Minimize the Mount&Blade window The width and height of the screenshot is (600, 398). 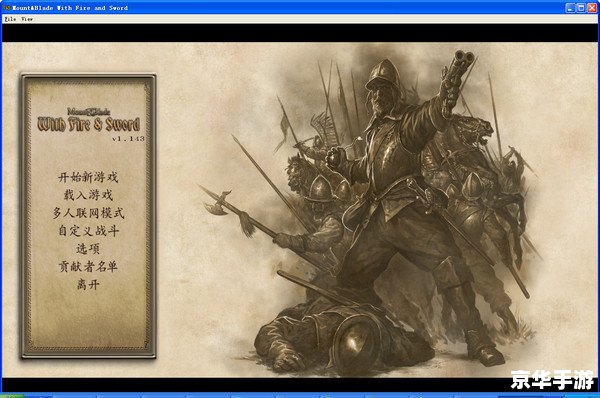570,8
